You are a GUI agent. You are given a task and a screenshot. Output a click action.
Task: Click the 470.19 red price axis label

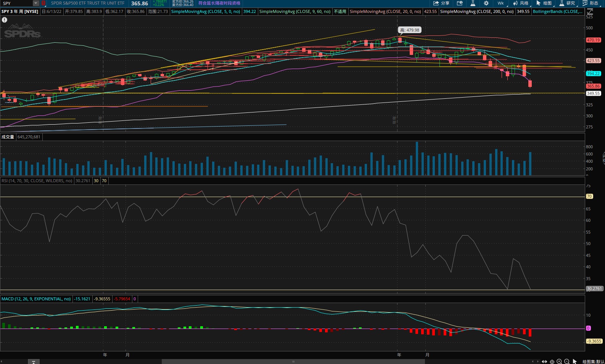pos(593,40)
